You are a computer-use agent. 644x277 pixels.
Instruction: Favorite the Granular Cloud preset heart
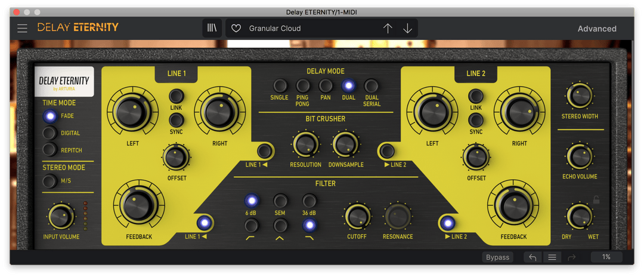[x=236, y=29]
